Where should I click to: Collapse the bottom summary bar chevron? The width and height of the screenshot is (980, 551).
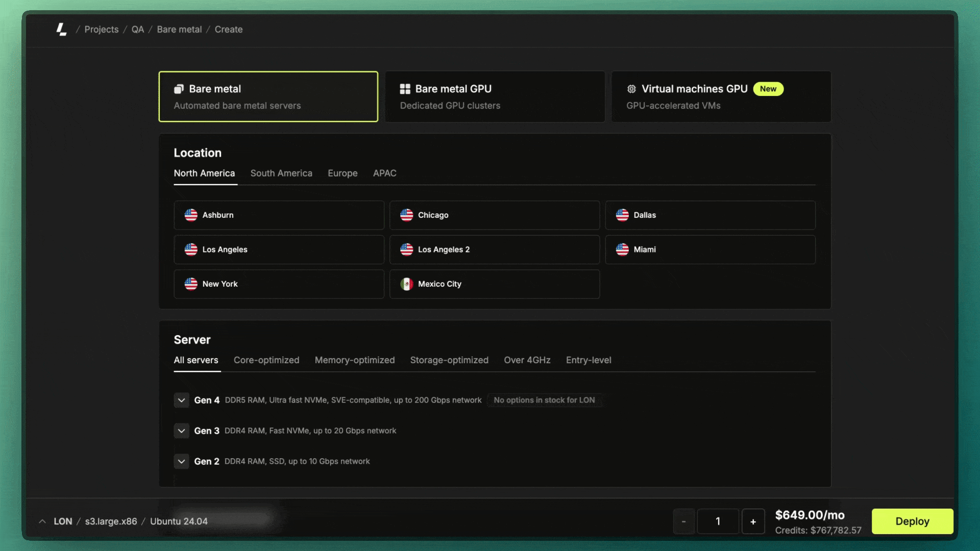(42, 521)
